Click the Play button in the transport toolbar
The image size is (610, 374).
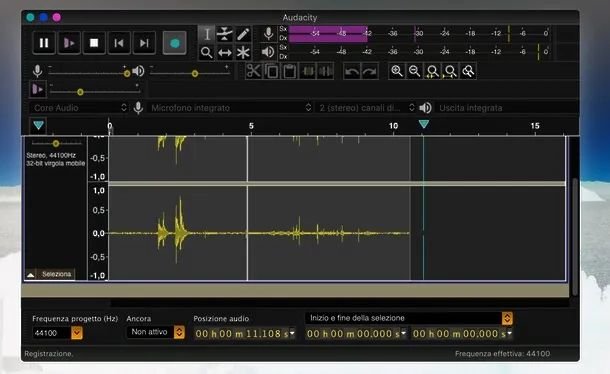coord(69,43)
